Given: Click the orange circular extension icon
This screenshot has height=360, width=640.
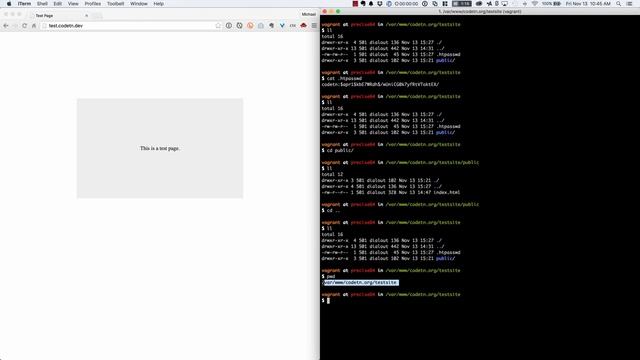Looking at the screenshot, I should point(250,26).
